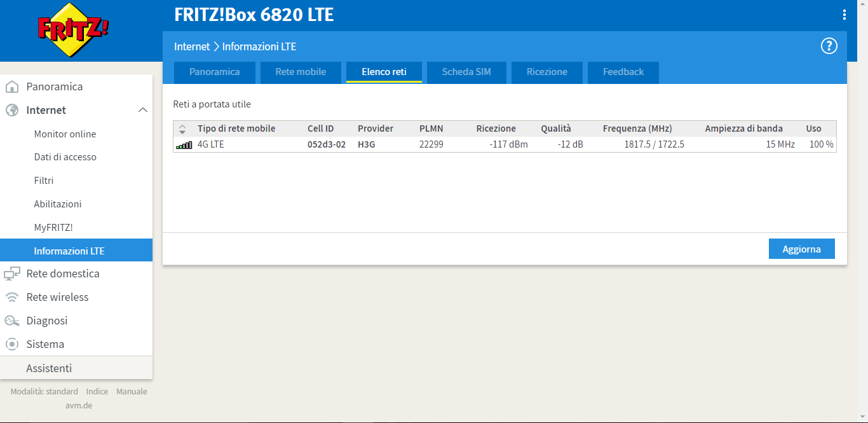Open the Ricezione tab

pos(546,72)
